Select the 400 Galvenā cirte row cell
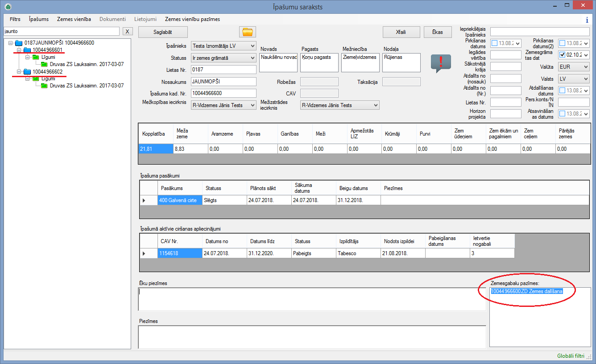 [180, 200]
